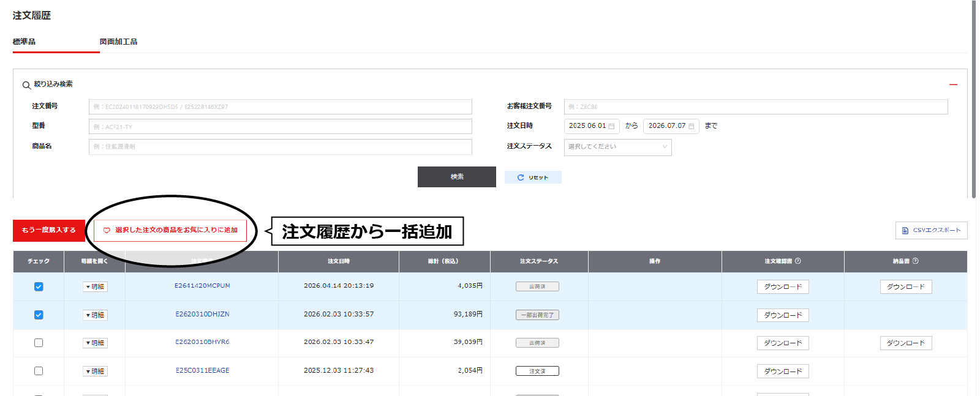The width and height of the screenshot is (980, 396).
Task: Open order link E2620310DHJZN
Action: [x=202, y=314]
